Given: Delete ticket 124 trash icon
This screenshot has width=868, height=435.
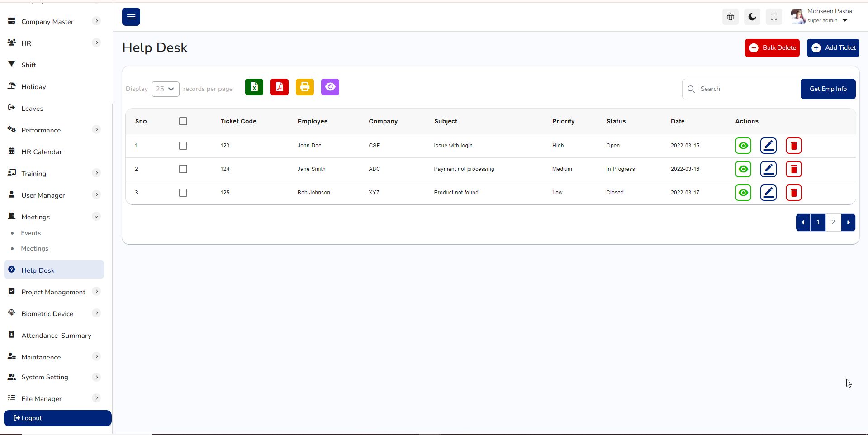Looking at the screenshot, I should pos(794,169).
